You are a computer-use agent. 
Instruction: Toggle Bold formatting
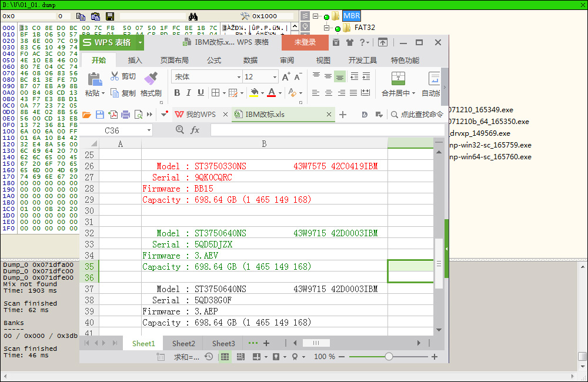tap(177, 93)
